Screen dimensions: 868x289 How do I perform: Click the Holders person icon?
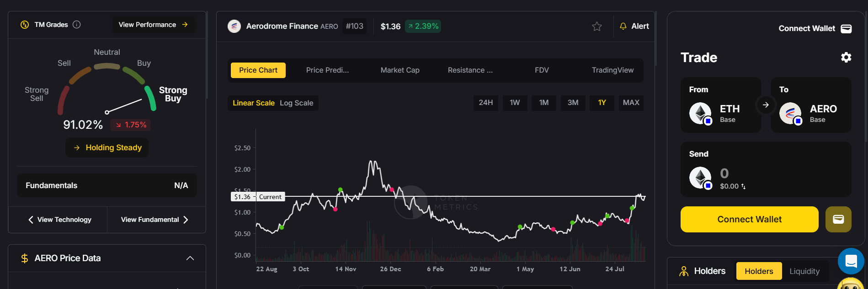tap(684, 271)
